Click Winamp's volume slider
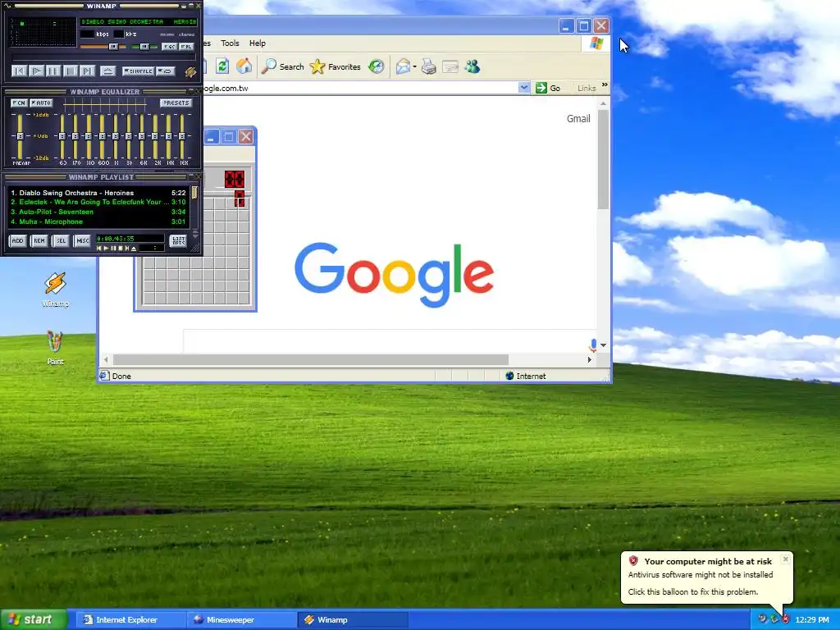Screen dimensions: 840x630 (x=103, y=47)
